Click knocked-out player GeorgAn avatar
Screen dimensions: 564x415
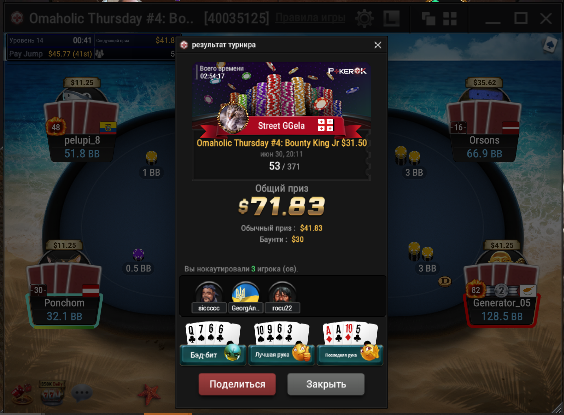pos(245,293)
